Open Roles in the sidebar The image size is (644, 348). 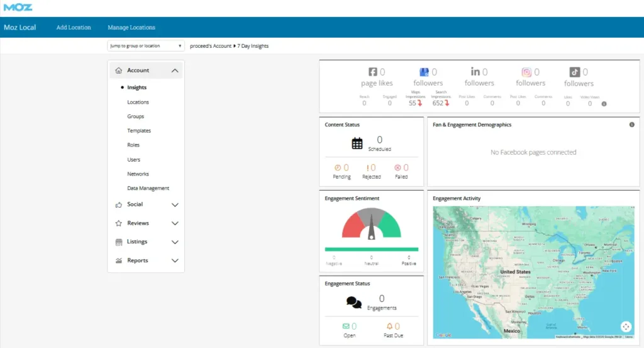coord(133,145)
